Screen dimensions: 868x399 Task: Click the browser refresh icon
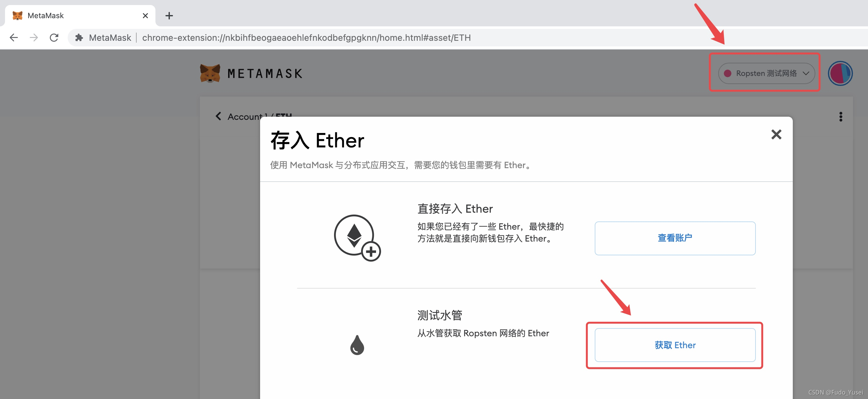54,38
